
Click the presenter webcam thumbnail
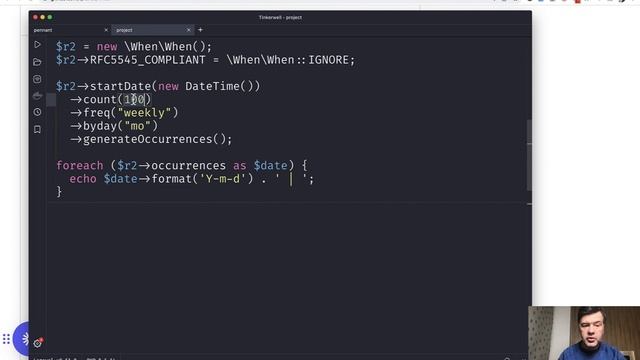coord(584,333)
